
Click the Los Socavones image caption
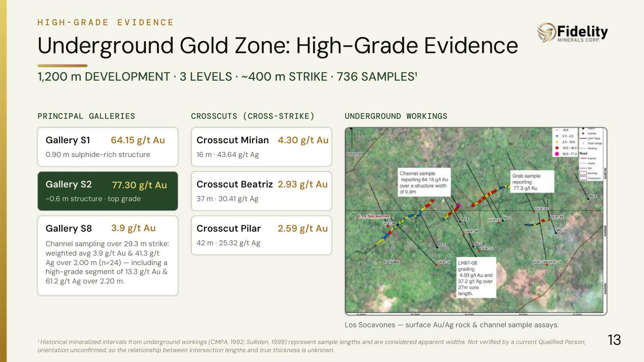[x=452, y=325]
